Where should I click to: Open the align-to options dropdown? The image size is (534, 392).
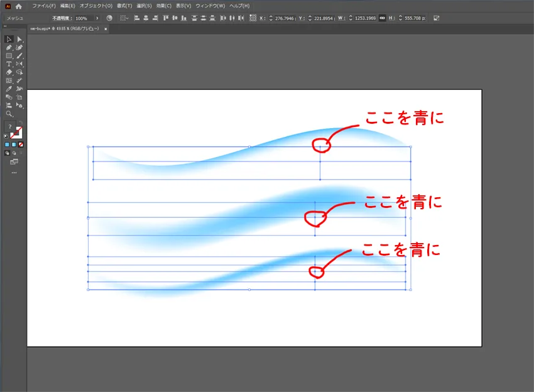[124, 18]
